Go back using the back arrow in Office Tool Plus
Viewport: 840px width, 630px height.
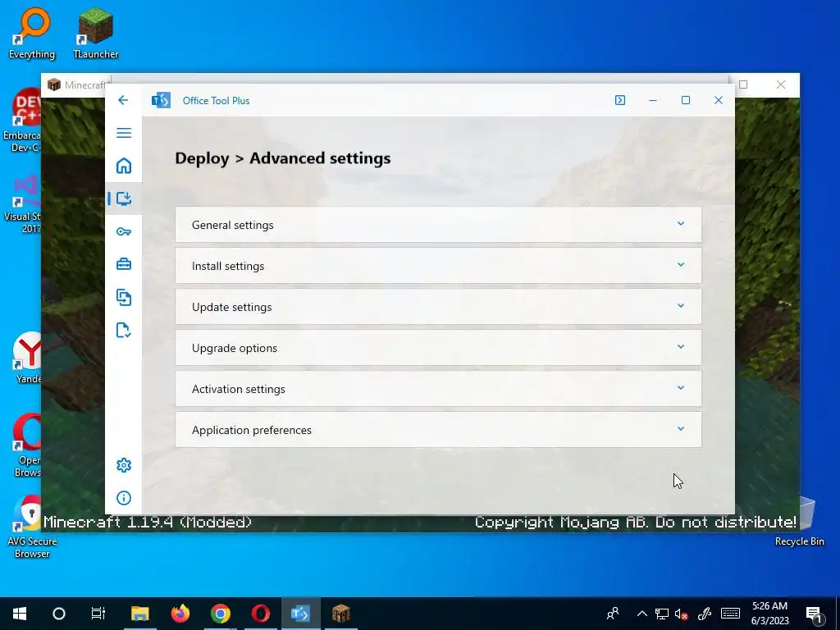click(x=123, y=100)
